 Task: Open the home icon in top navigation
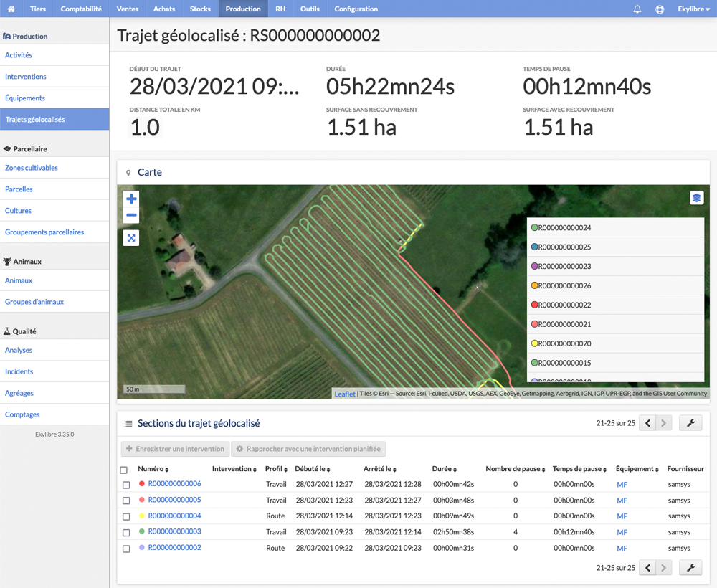click(11, 9)
